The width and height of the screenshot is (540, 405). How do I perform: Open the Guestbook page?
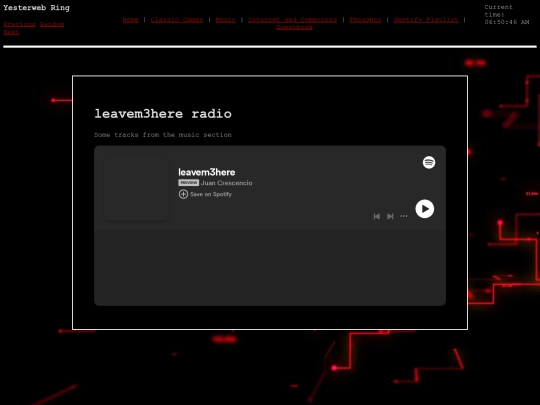[x=294, y=27]
